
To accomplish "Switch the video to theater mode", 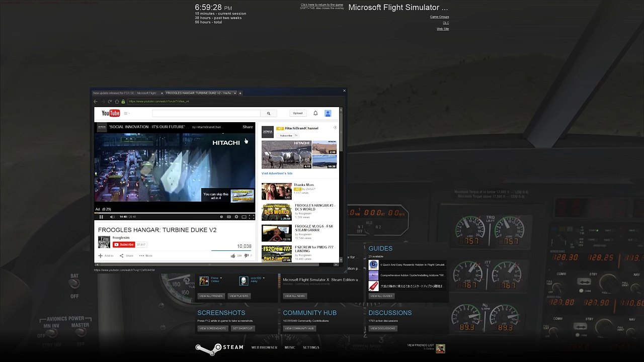I will pyautogui.click(x=244, y=217).
